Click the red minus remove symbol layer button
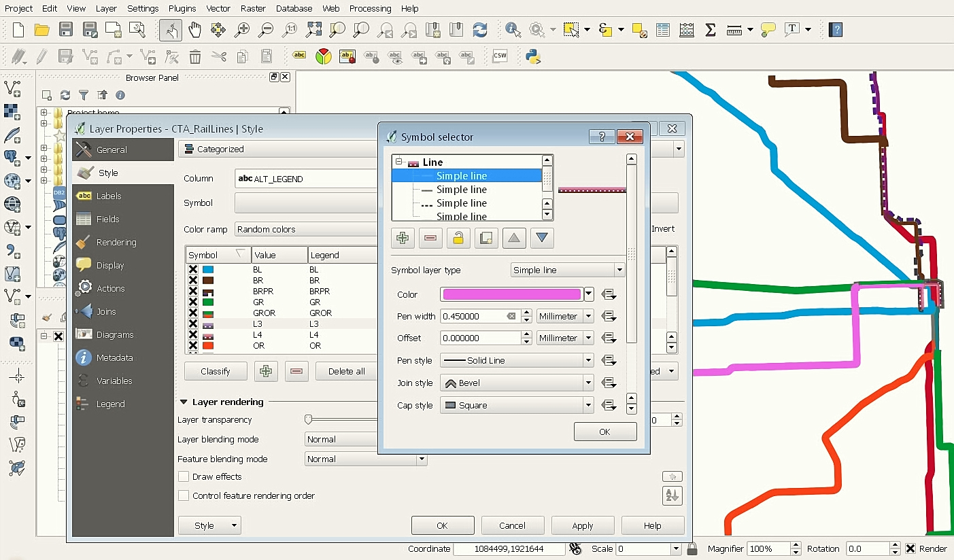Image resolution: width=954 pixels, height=560 pixels. point(430,238)
